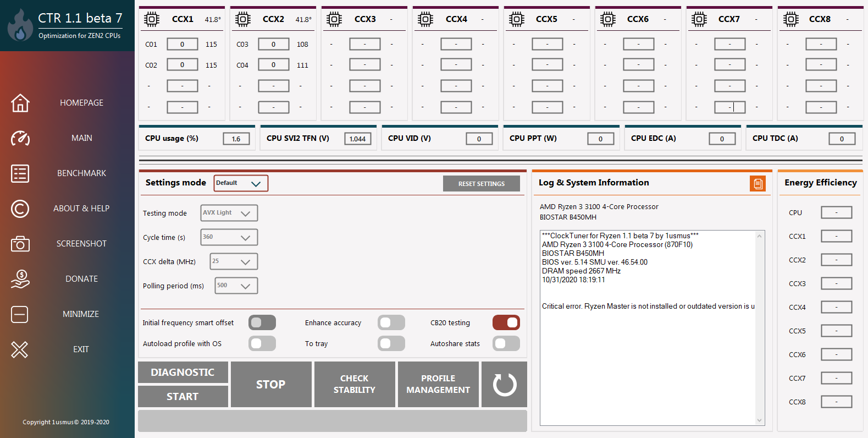This screenshot has width=868, height=438.
Task: Click CHECK STABILITY button
Action: tap(355, 385)
